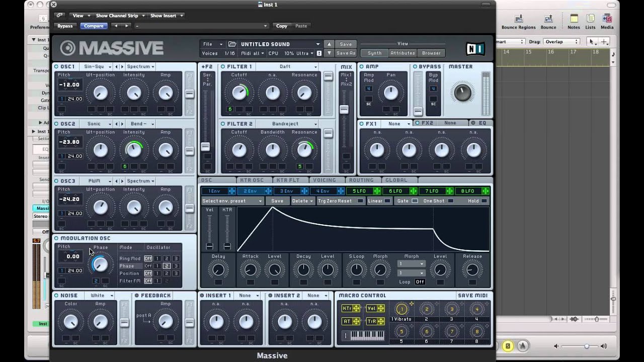Viewport: 644px width, 362px height.
Task: Toggle the OSC2 power button
Action: point(56,124)
